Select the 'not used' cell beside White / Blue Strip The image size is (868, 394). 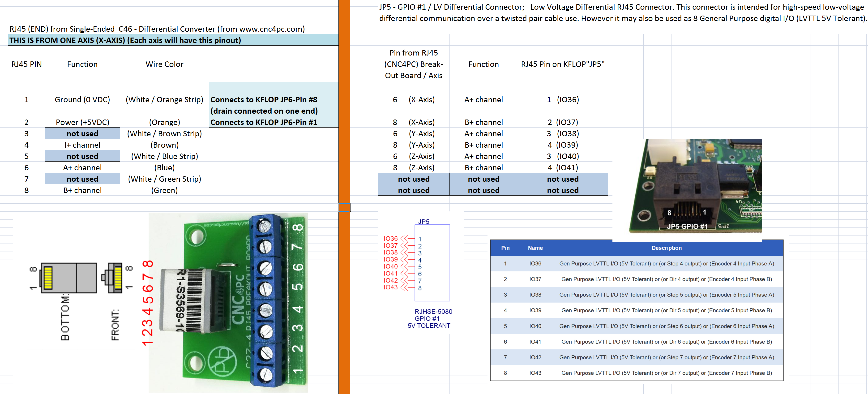point(82,156)
